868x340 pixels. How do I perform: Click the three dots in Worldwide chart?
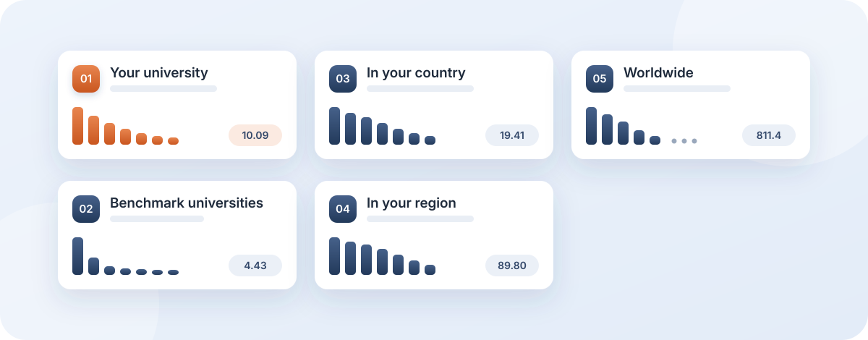click(684, 141)
